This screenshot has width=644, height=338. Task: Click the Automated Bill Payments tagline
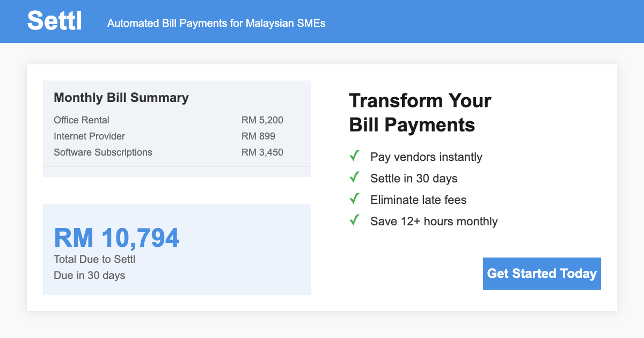(216, 23)
